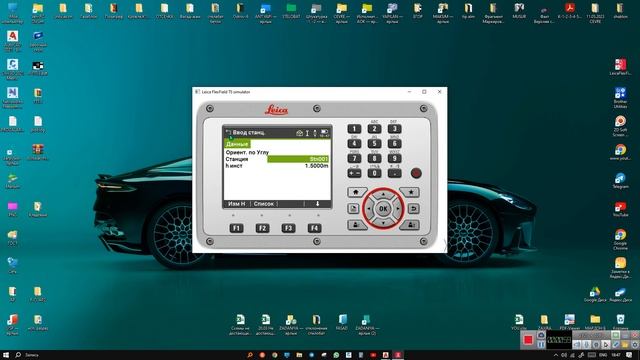The width and height of the screenshot is (640, 360).
Task: Click the plus/minus keypad key
Action: (354, 173)
